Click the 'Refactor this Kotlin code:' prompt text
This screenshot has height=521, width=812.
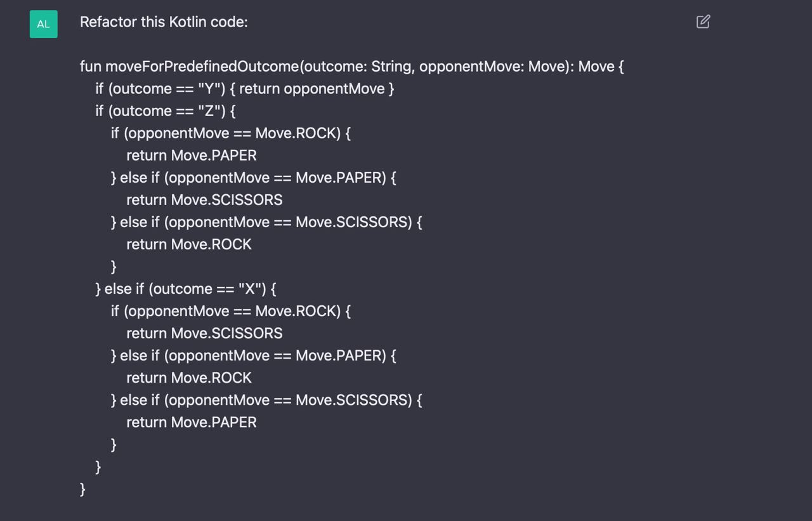point(164,22)
